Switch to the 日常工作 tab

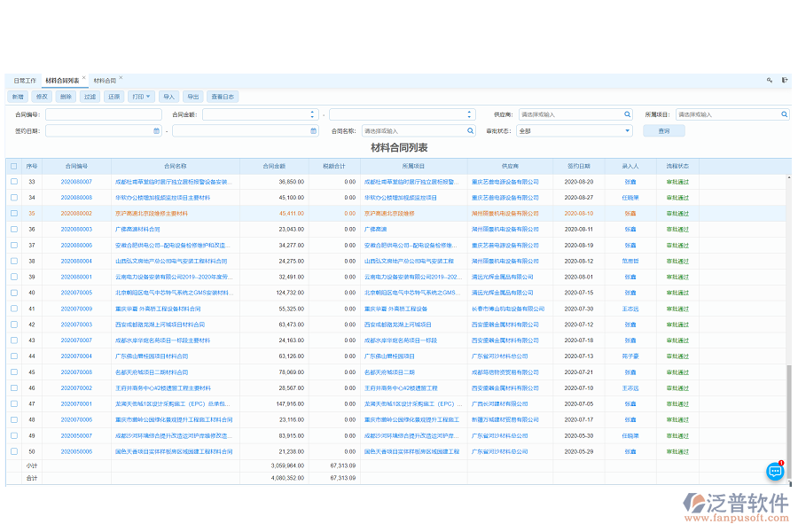tap(25, 81)
